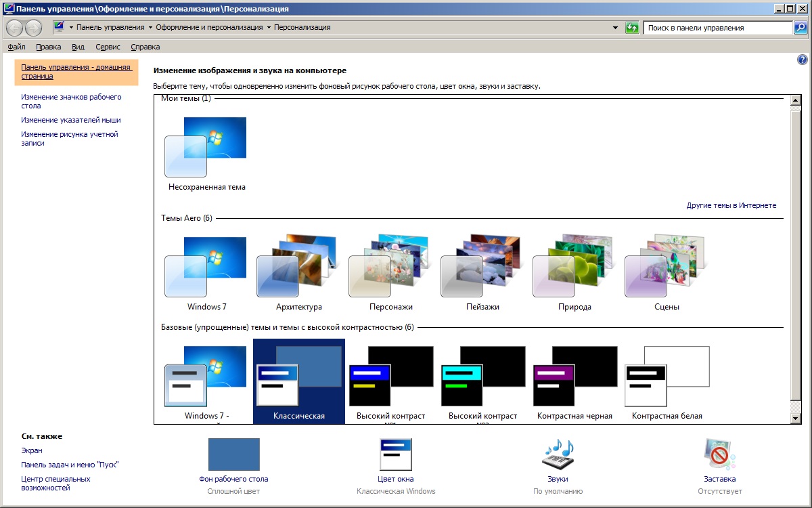Click the Фон рабочего стола text link
Image resolution: width=812 pixels, height=508 pixels.
pyautogui.click(x=233, y=479)
